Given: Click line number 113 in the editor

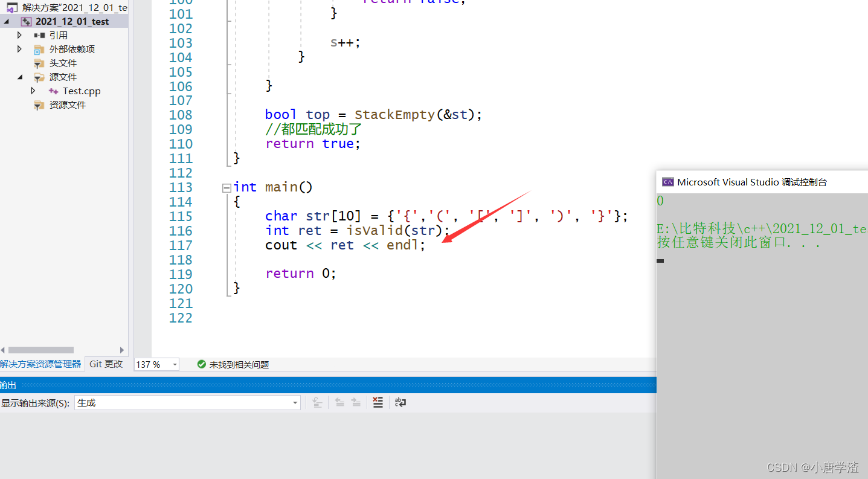Looking at the screenshot, I should click(181, 187).
